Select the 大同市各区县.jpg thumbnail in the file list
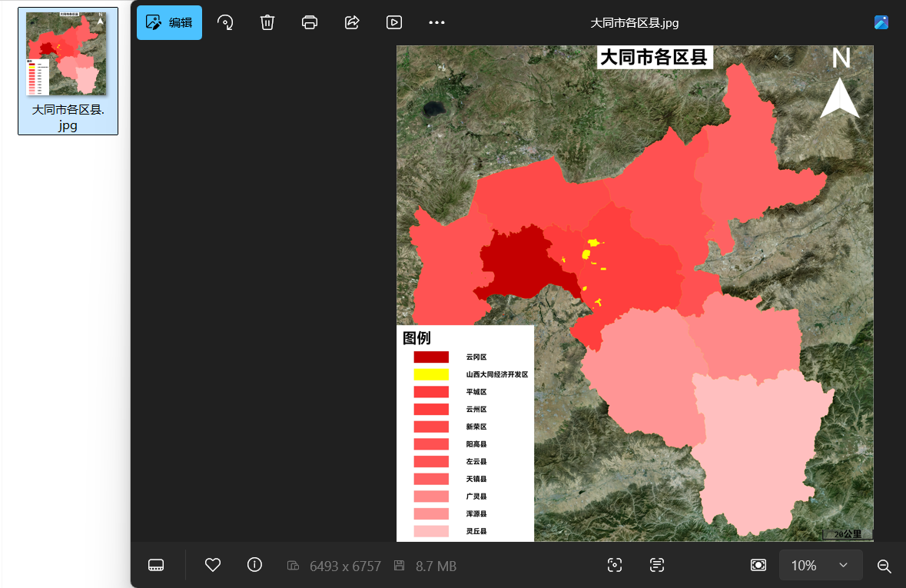This screenshot has height=588, width=906. 68,71
